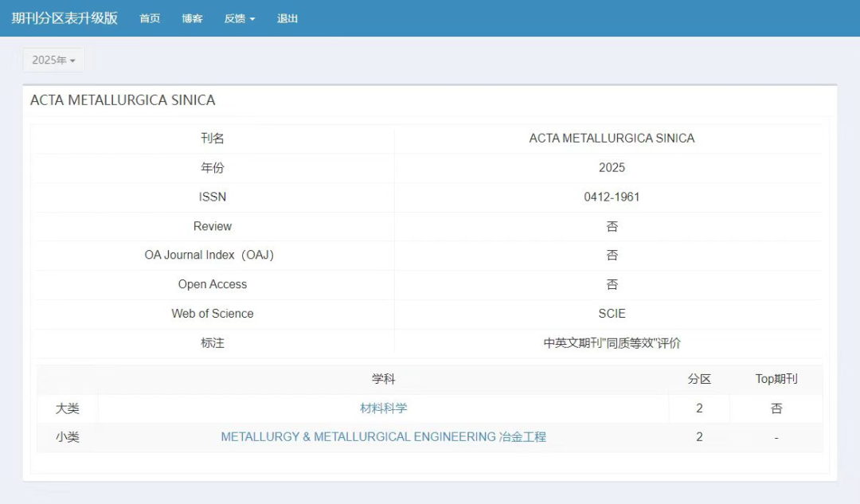Screen dimensions: 860x504
Task: Click the Open Access row label
Action: [x=213, y=284]
